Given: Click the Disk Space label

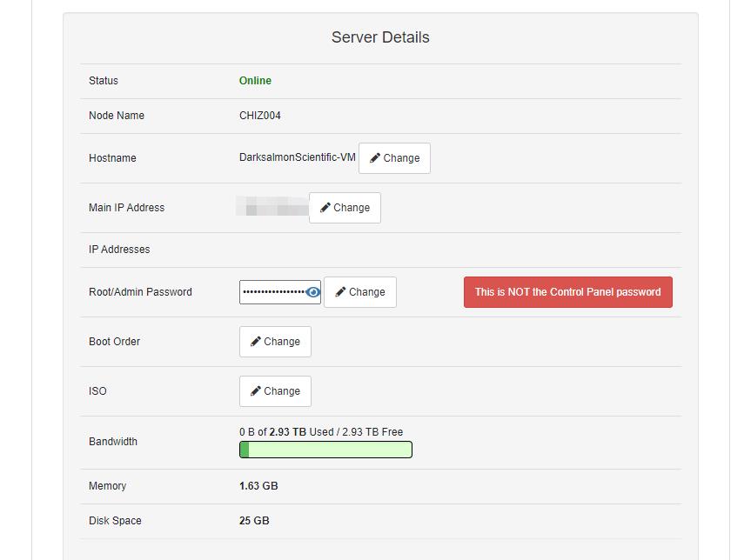Looking at the screenshot, I should coord(115,521).
